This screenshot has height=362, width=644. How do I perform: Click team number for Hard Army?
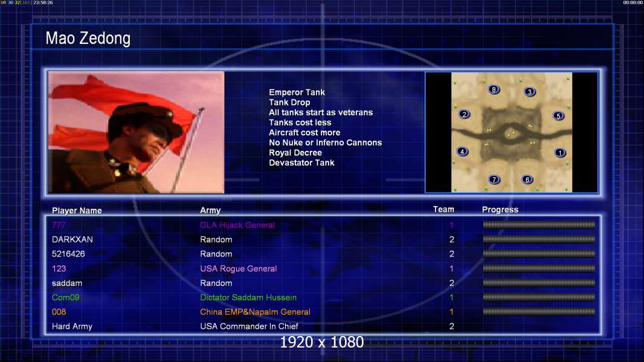tap(451, 326)
